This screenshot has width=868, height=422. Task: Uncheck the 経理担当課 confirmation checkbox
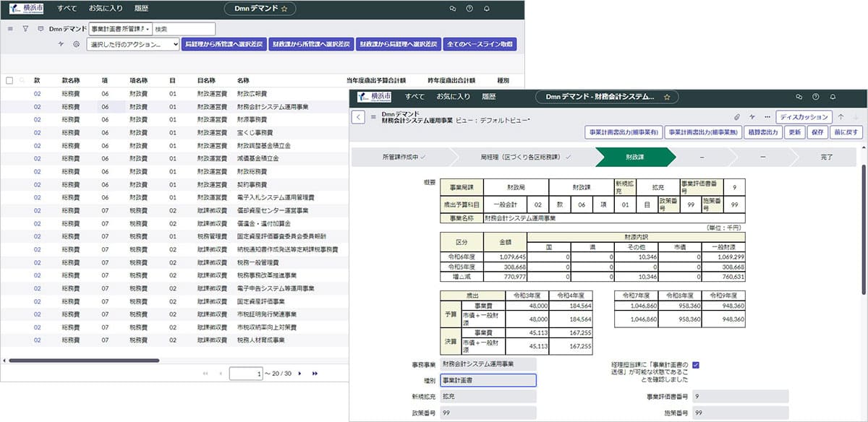(x=696, y=366)
